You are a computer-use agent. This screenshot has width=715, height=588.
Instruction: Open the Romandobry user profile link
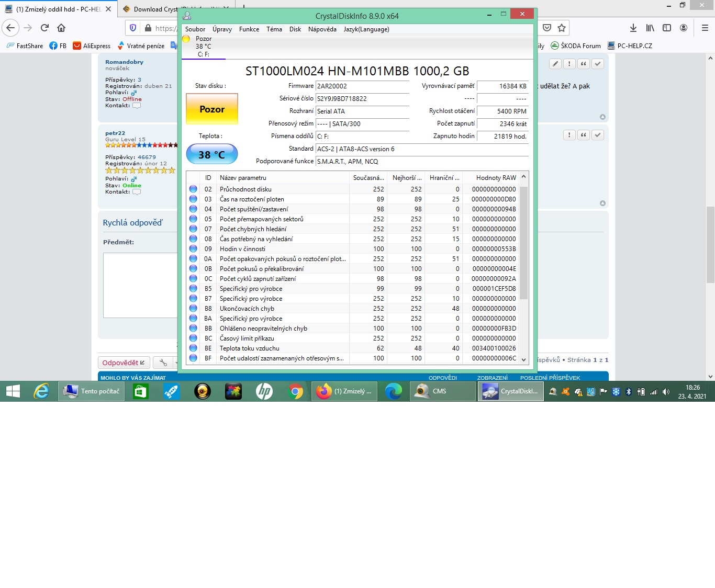pyautogui.click(x=124, y=62)
